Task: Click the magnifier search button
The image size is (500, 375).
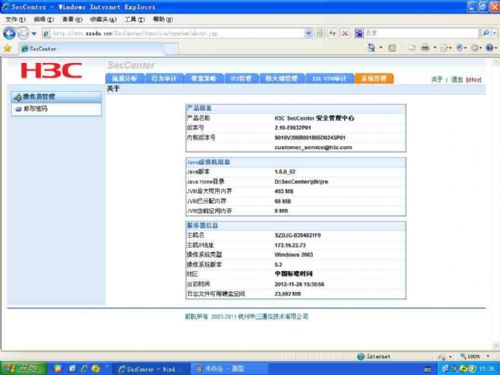Action: [486, 33]
